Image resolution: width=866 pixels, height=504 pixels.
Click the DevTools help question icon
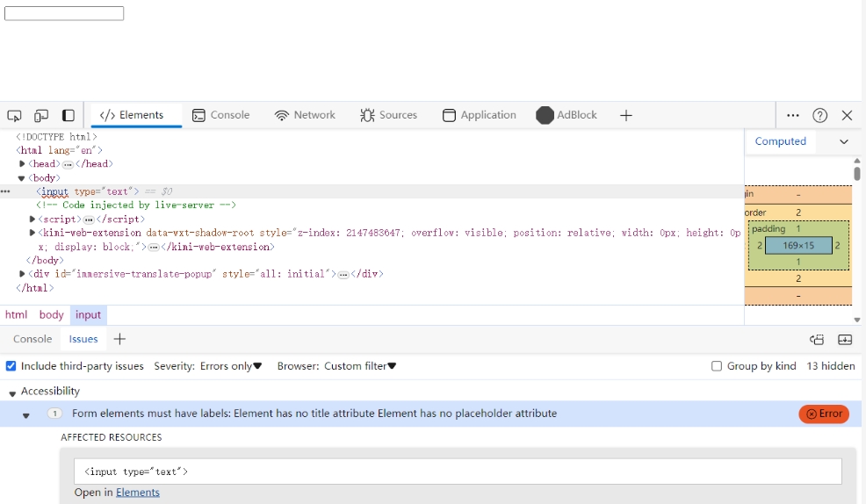(x=820, y=116)
